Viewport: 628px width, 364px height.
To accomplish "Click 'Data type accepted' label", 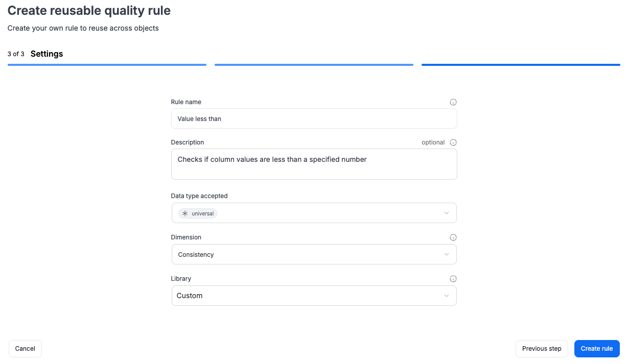I will (199, 196).
